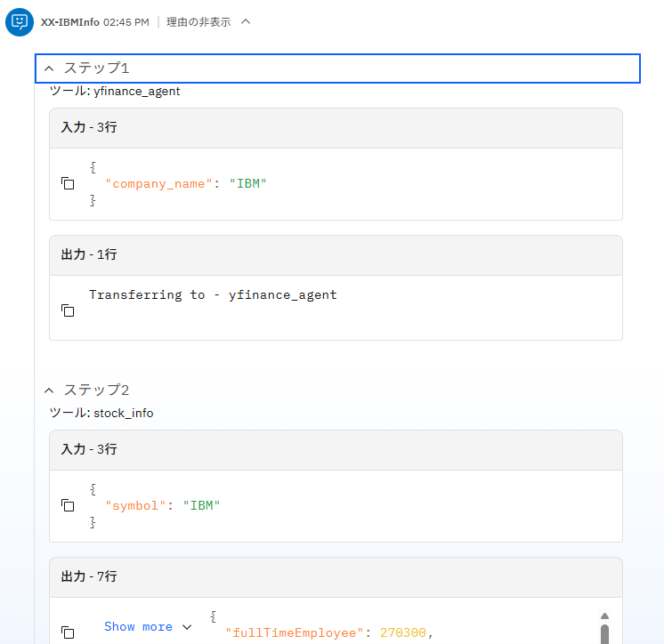
Task: Copy the 'Transferring to' output text
Action: click(x=68, y=310)
